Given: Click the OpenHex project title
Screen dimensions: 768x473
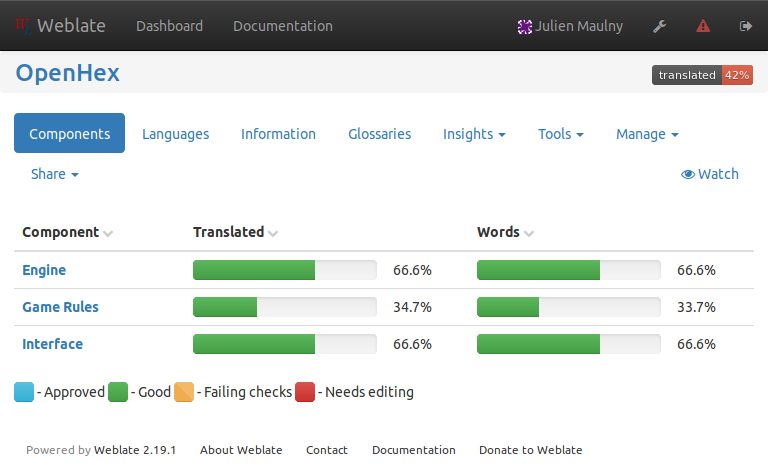Looking at the screenshot, I should 68,73.
